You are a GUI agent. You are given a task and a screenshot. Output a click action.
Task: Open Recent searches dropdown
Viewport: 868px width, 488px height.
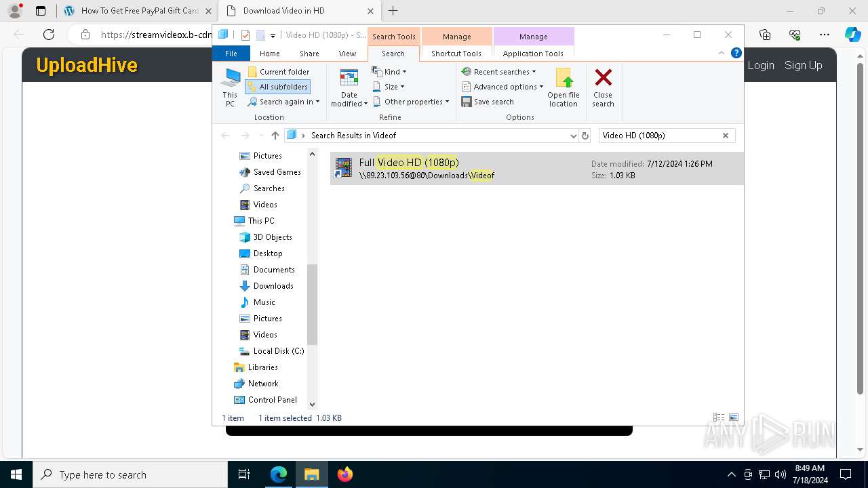(x=499, y=72)
